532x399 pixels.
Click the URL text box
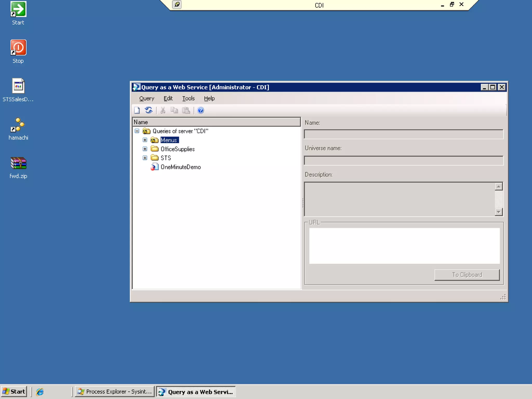[x=404, y=246]
